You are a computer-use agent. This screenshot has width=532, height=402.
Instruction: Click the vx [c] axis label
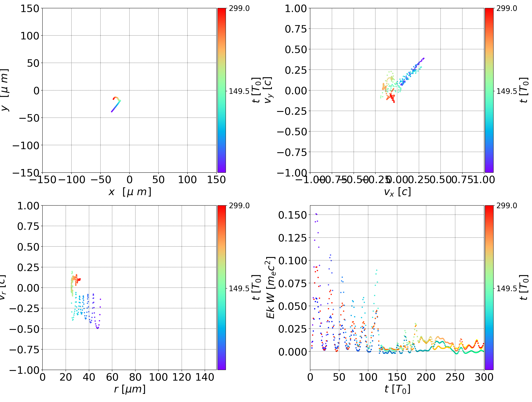click(397, 192)
